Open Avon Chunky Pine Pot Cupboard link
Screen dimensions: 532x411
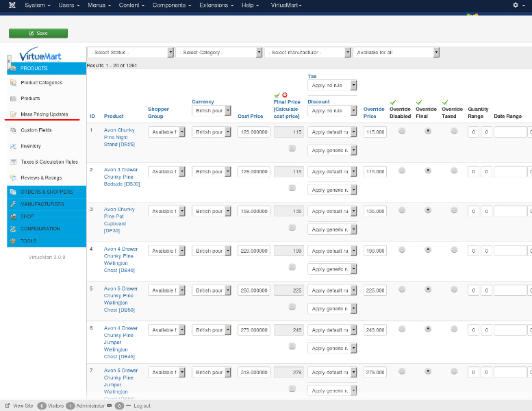(x=119, y=220)
